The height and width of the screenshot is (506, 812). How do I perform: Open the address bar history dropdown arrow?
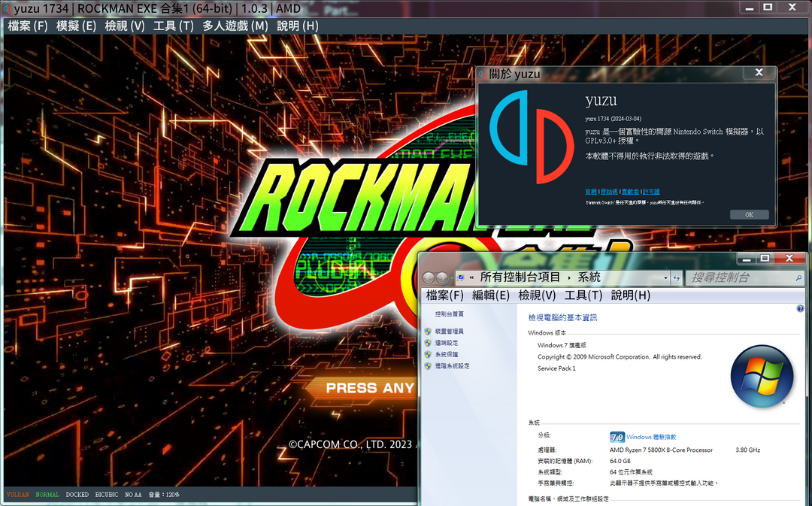coord(665,278)
